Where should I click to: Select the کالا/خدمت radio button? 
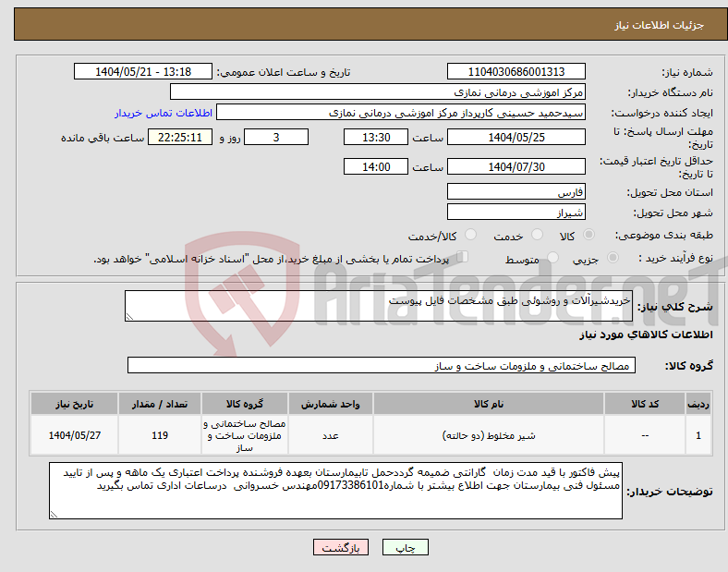(470, 235)
